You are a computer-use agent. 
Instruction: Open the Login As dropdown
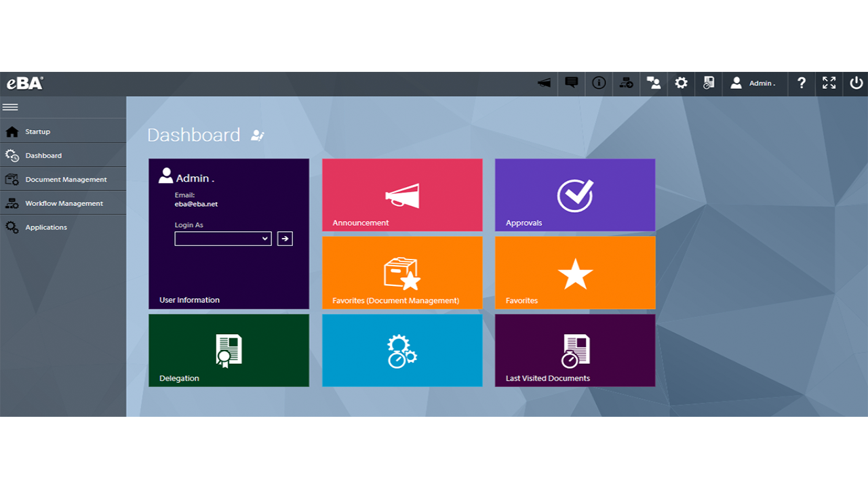click(x=223, y=239)
